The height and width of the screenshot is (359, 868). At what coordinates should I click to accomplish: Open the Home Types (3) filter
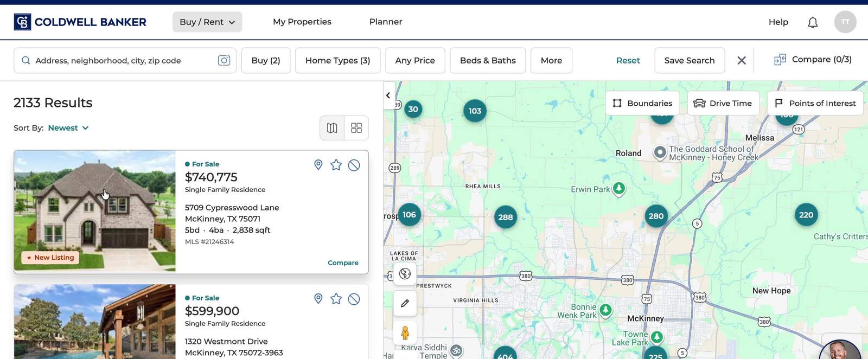click(337, 60)
